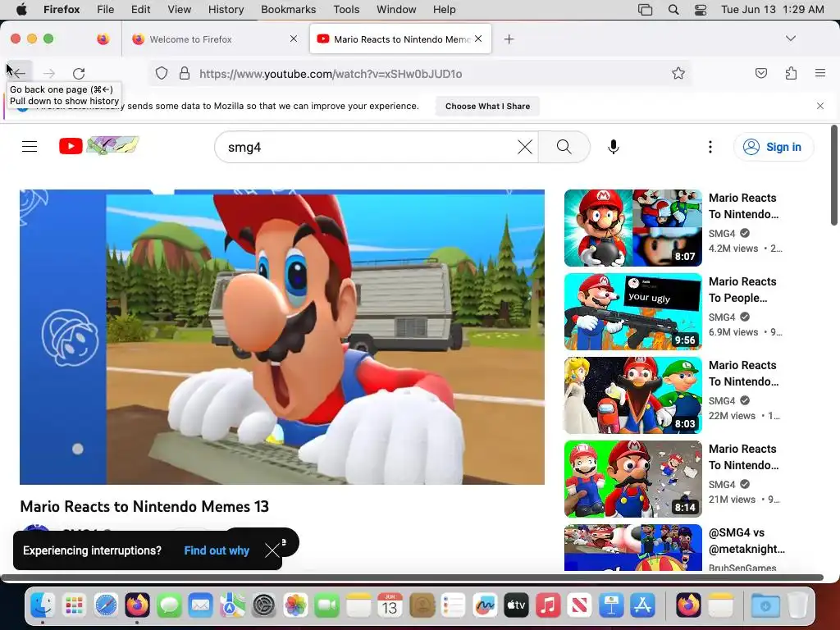The image size is (840, 630).
Task: Open Safari from the Dock
Action: click(x=106, y=605)
